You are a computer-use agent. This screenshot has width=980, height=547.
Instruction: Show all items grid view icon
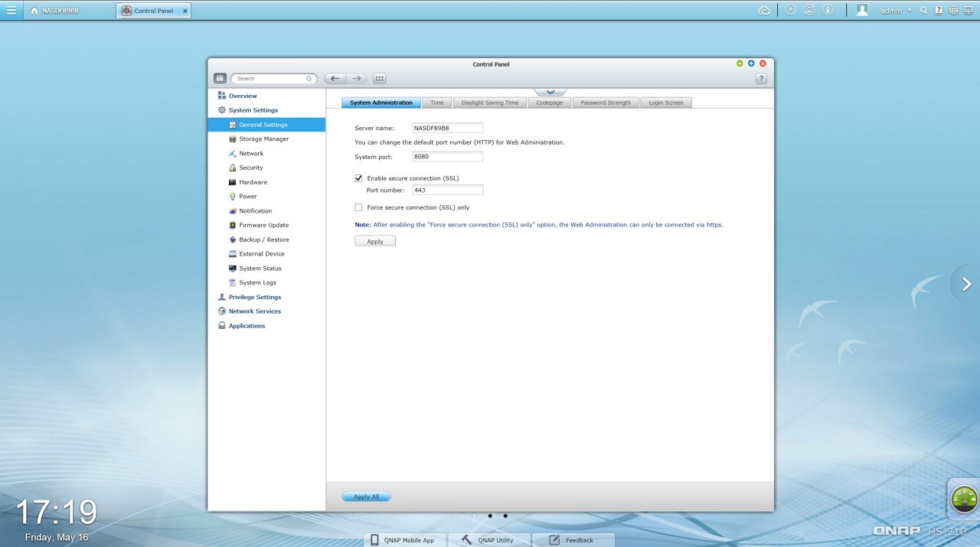[x=380, y=78]
